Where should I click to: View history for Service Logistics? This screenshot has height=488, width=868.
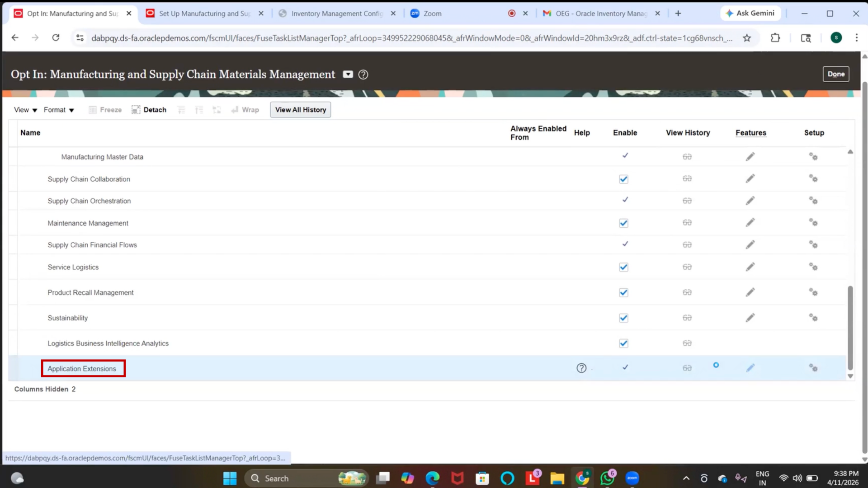tap(687, 267)
